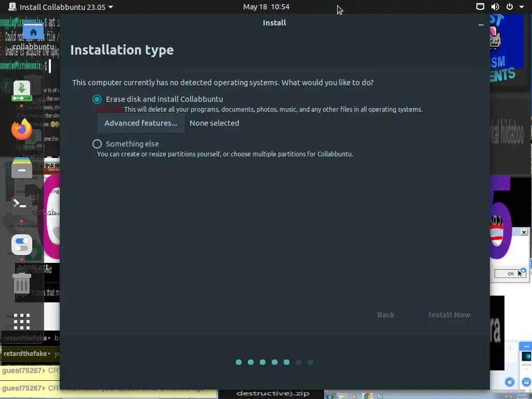Open Firefox from the dock

point(22,129)
